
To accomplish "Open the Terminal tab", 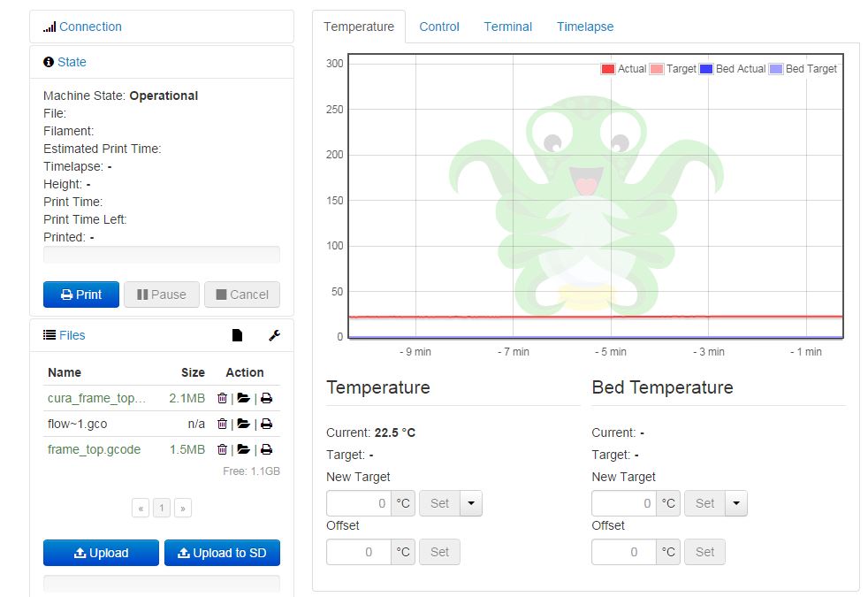I will 507,27.
